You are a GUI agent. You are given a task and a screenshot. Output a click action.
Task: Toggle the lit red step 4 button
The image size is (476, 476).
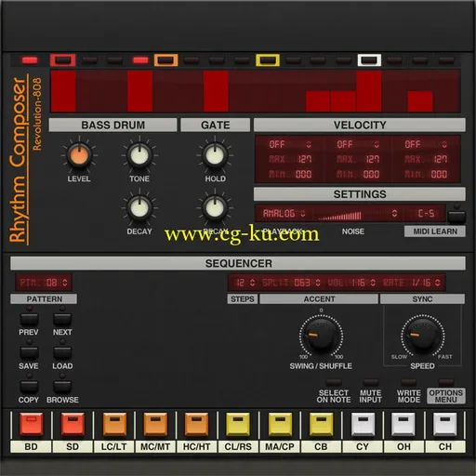point(140,60)
